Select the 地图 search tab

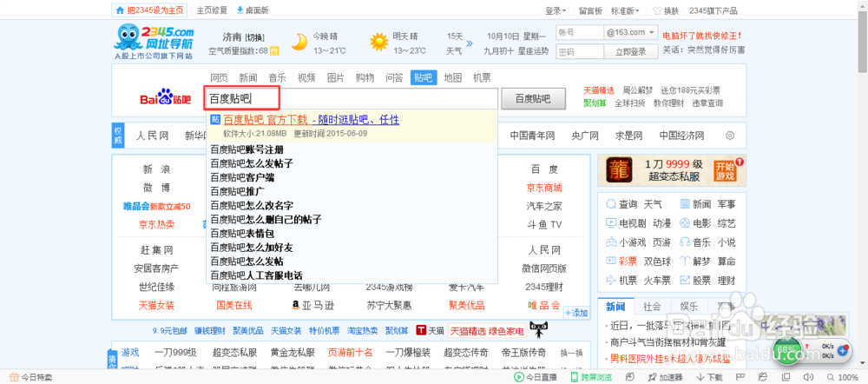point(453,77)
